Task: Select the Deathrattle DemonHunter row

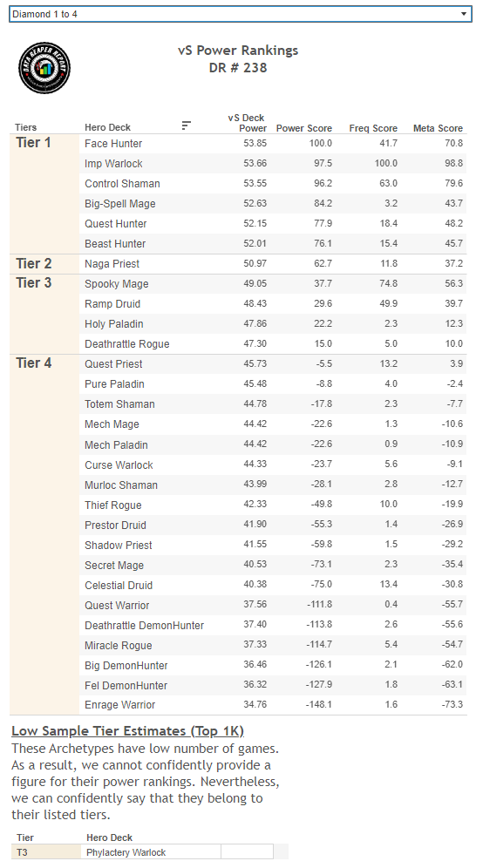Action: [x=274, y=625]
